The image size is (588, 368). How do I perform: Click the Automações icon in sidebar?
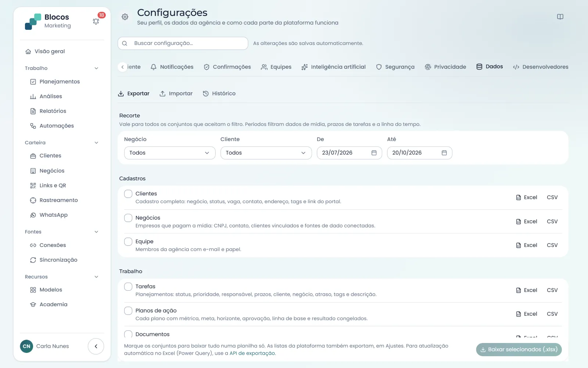pyautogui.click(x=33, y=126)
